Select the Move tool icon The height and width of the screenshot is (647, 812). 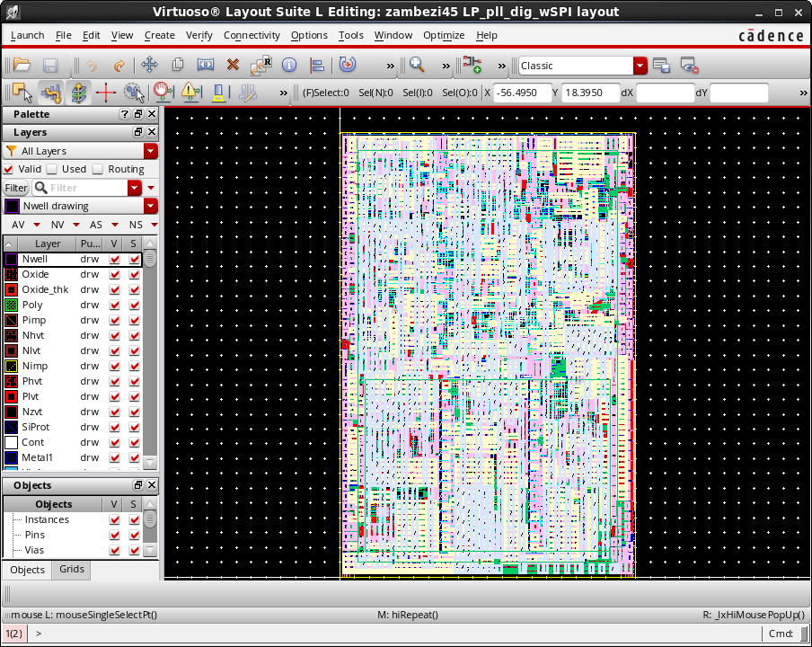(149, 66)
